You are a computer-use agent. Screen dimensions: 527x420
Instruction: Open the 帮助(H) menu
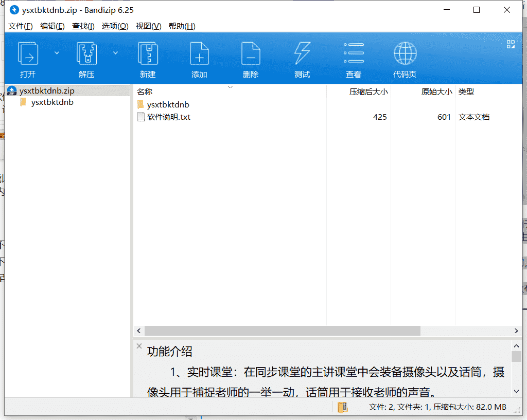(182, 26)
